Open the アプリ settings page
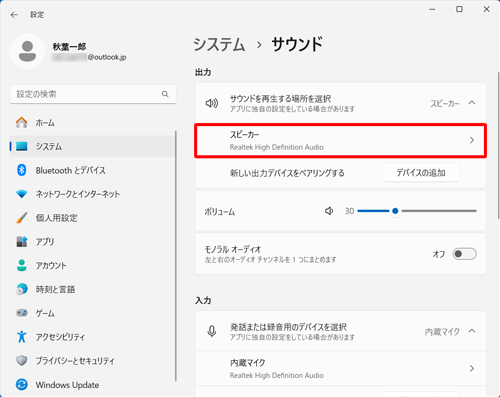Viewport: 500px width, 397px height. [x=92, y=242]
